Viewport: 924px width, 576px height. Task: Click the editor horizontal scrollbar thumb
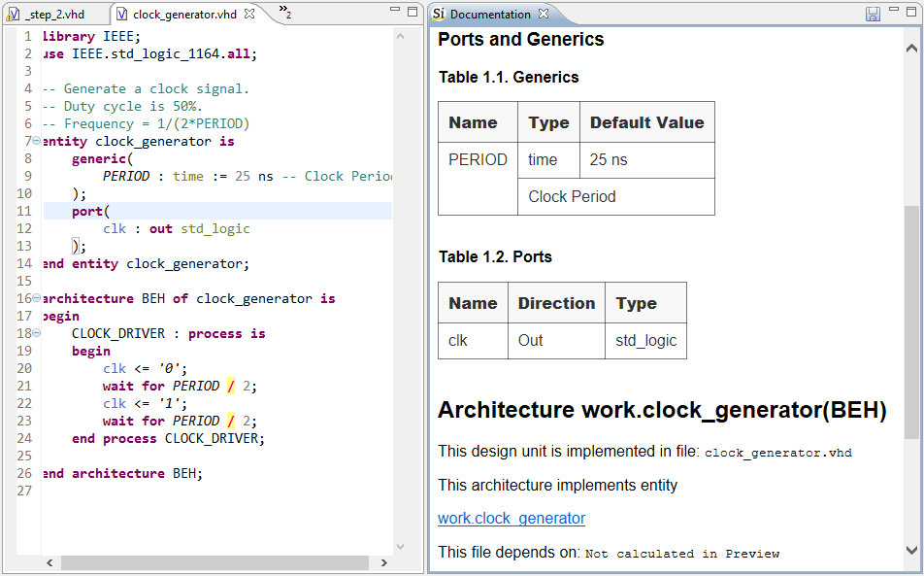point(215,563)
